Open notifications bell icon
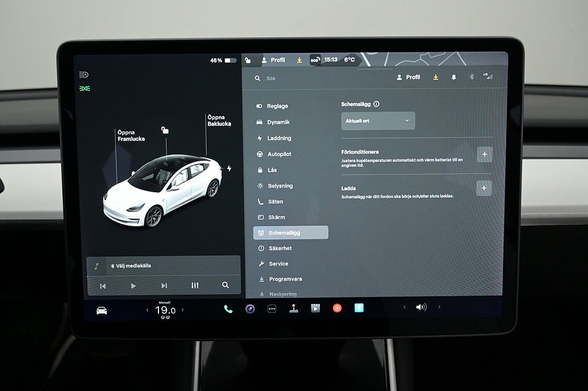588x391 pixels. pyautogui.click(x=454, y=78)
